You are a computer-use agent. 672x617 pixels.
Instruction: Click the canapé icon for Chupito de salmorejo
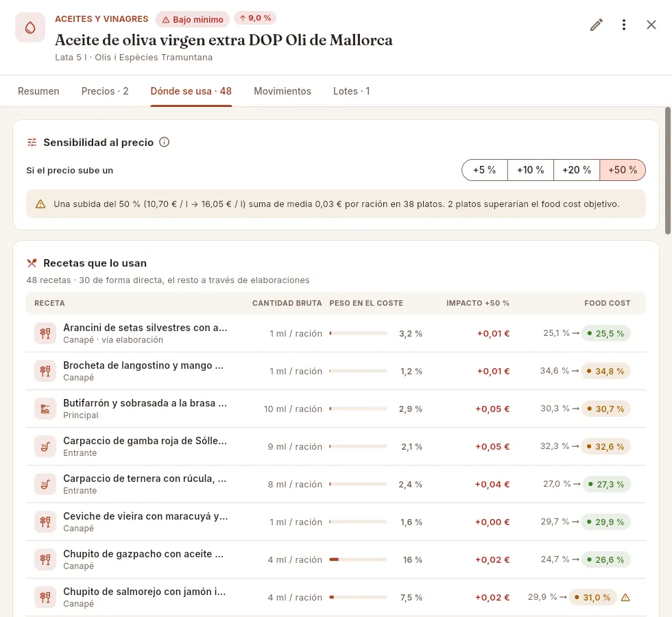click(x=45, y=597)
